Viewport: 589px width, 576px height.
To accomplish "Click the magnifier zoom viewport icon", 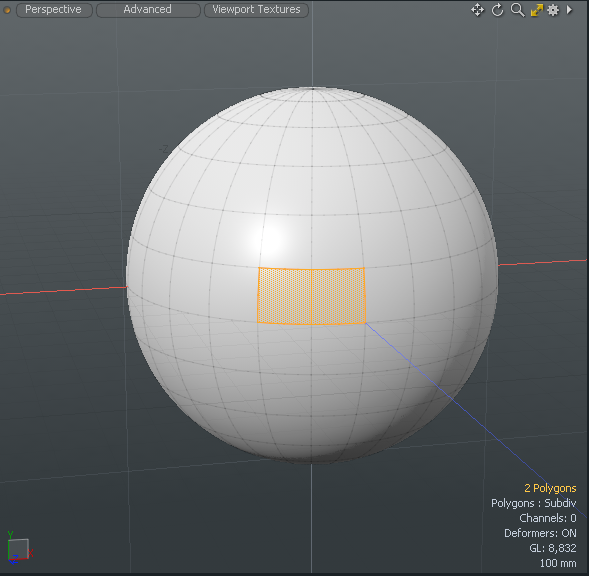I will coord(517,10).
